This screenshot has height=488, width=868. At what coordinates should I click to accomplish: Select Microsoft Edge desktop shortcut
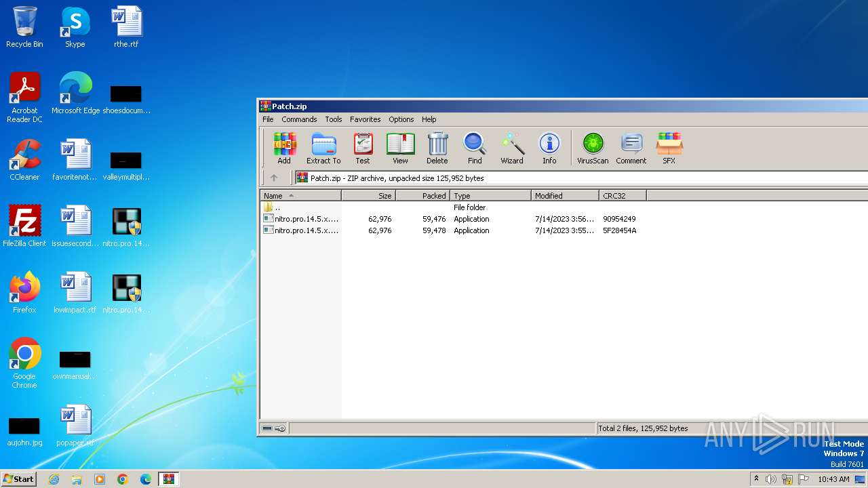75,94
